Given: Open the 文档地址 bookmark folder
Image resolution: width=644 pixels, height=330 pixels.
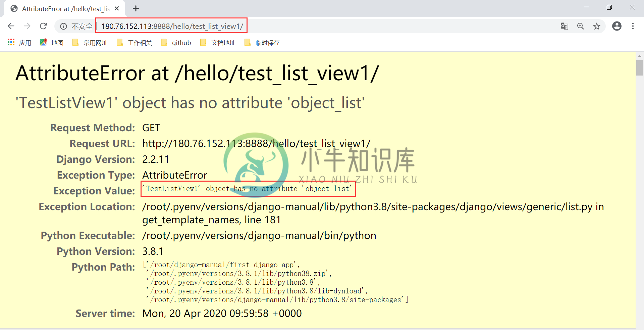Looking at the screenshot, I should point(218,43).
